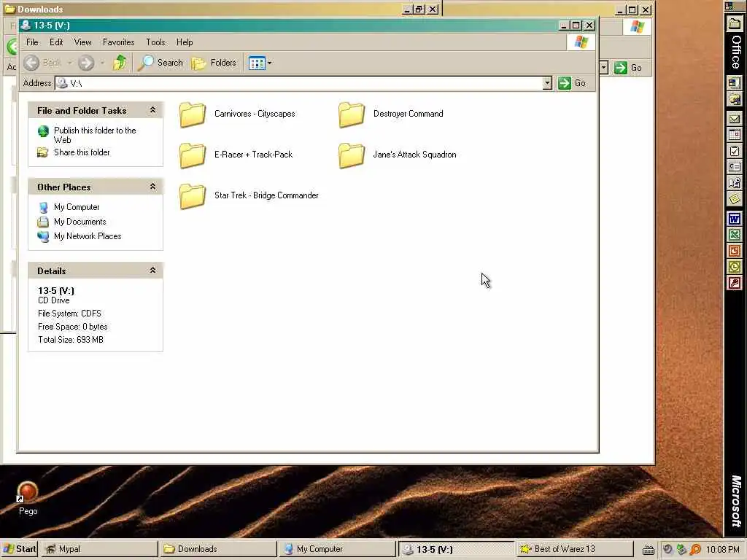The height and width of the screenshot is (560, 747).
Task: Click New Office Document icon on Office bar
Action: click(x=735, y=83)
